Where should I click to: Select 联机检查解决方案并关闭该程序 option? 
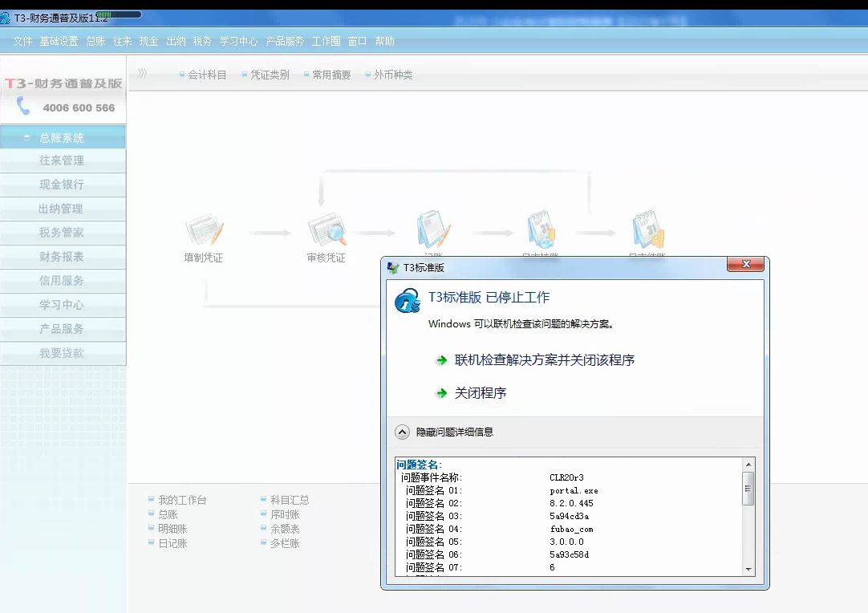pos(545,360)
